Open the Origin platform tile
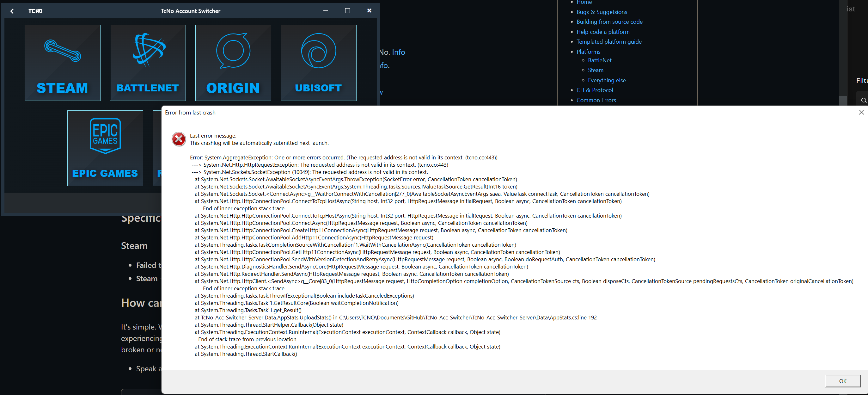Image resolution: width=868 pixels, height=395 pixels. 233,63
